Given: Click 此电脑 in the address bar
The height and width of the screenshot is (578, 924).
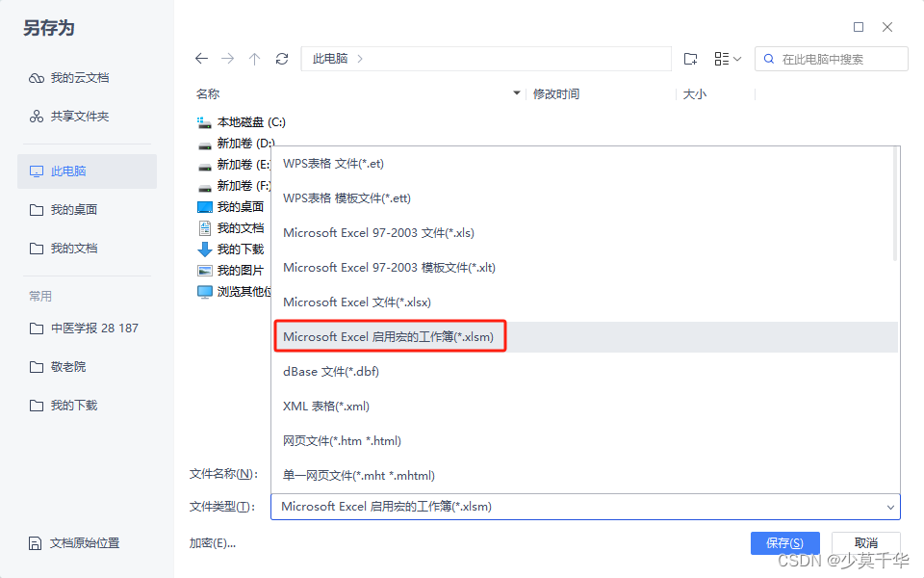Looking at the screenshot, I should (330, 59).
